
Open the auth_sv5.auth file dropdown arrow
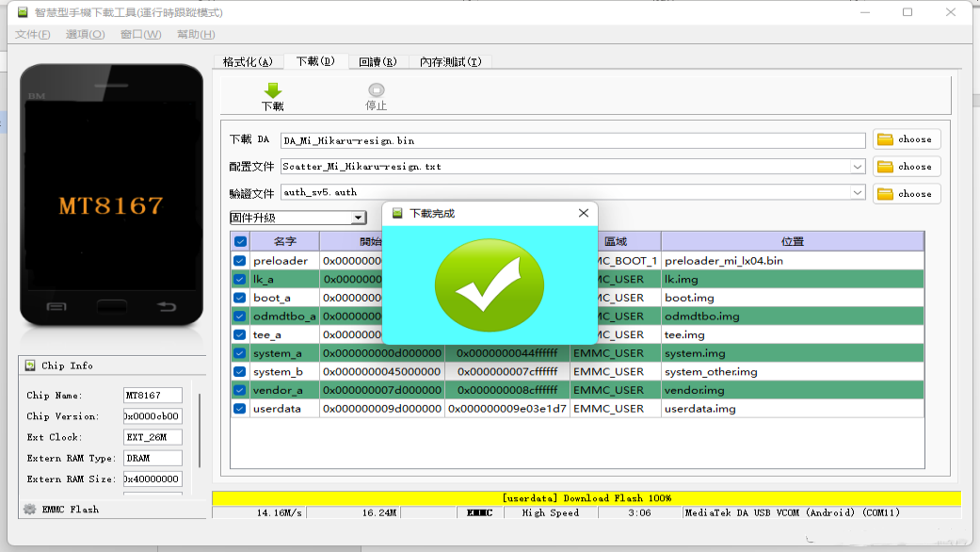pos(857,193)
